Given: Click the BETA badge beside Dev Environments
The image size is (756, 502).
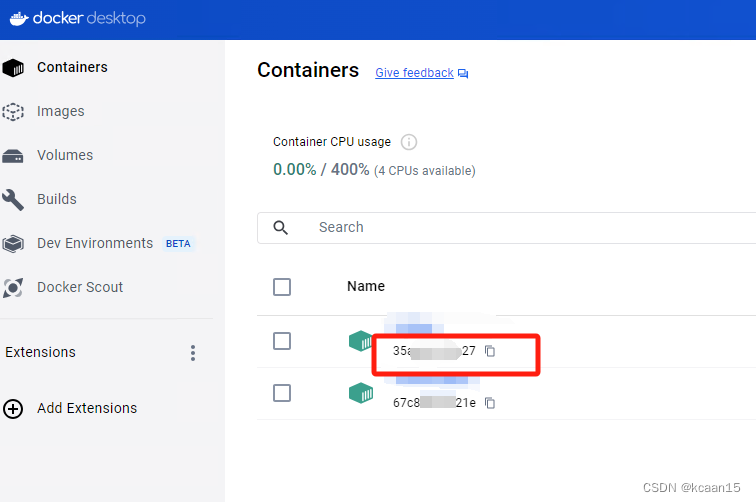Looking at the screenshot, I should [x=178, y=244].
